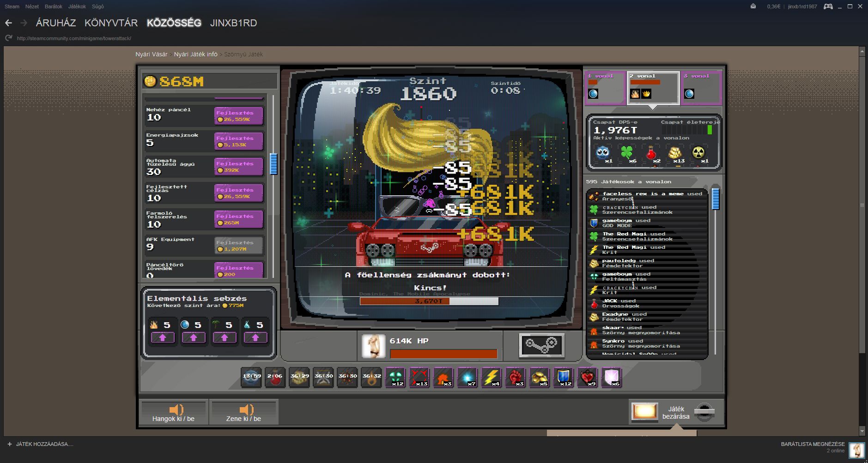Click the cooldown ability showing 13:59
The image size is (868, 463).
pos(251,377)
